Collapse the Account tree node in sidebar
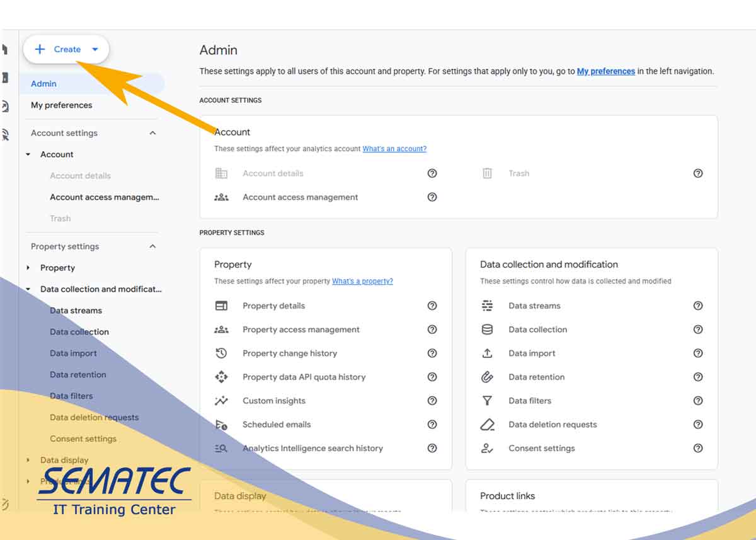756x540 pixels. (28, 154)
